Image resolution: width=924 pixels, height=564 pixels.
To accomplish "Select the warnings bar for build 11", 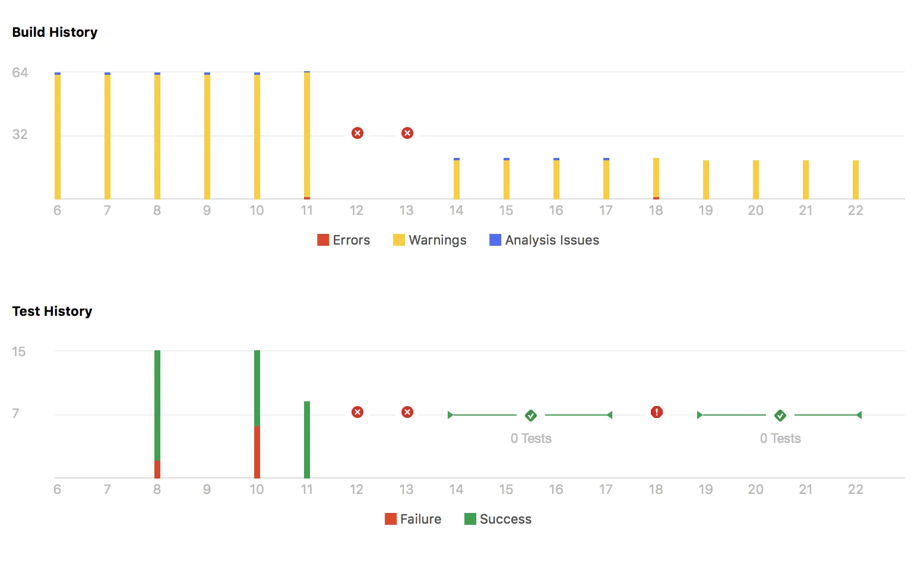I will coord(307,135).
